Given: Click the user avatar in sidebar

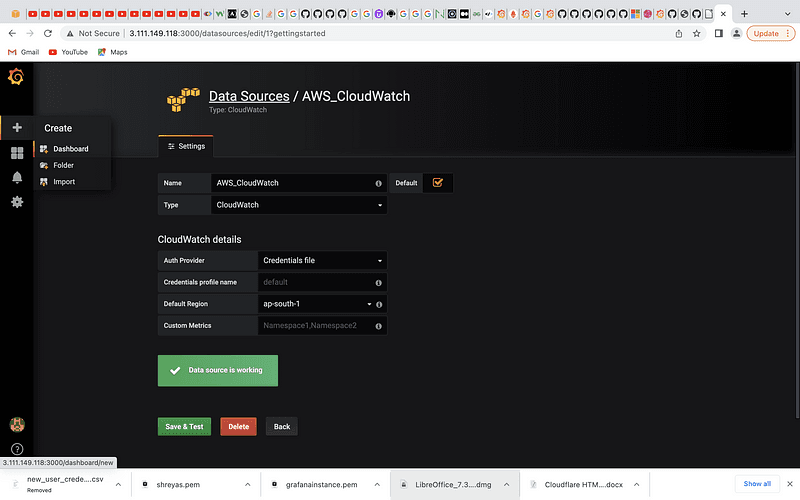Looking at the screenshot, I should tap(17, 424).
